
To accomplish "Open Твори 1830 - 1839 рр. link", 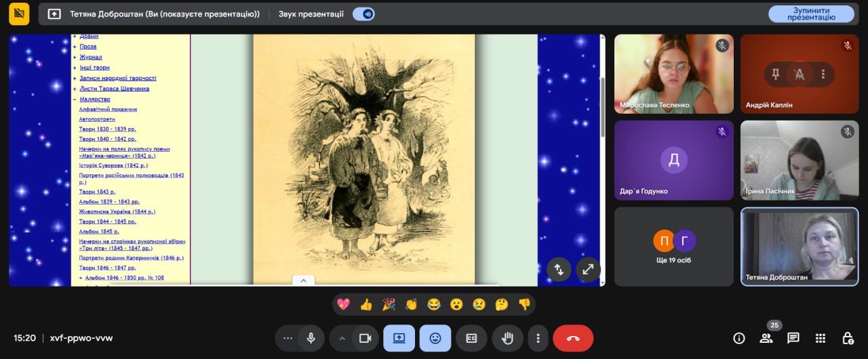I will tap(108, 129).
